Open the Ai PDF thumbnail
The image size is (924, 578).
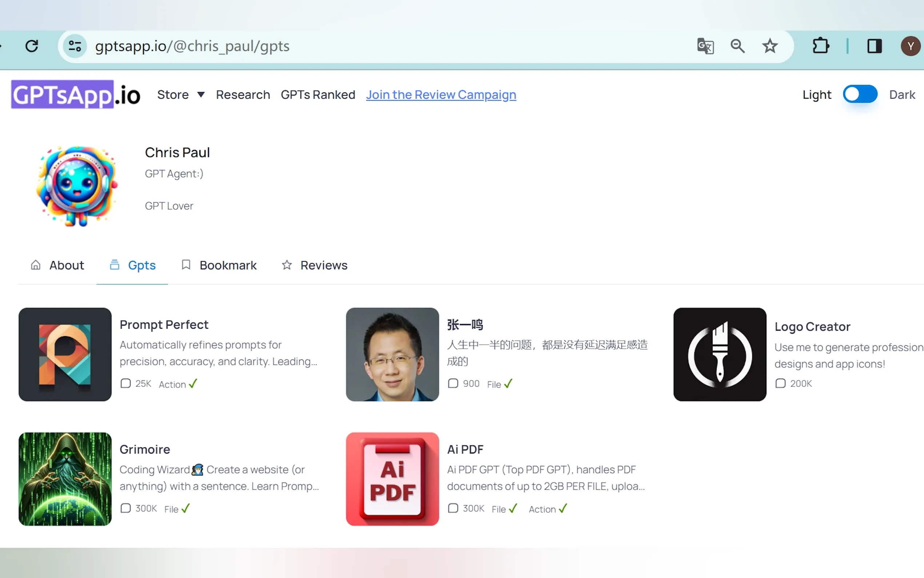coord(392,479)
